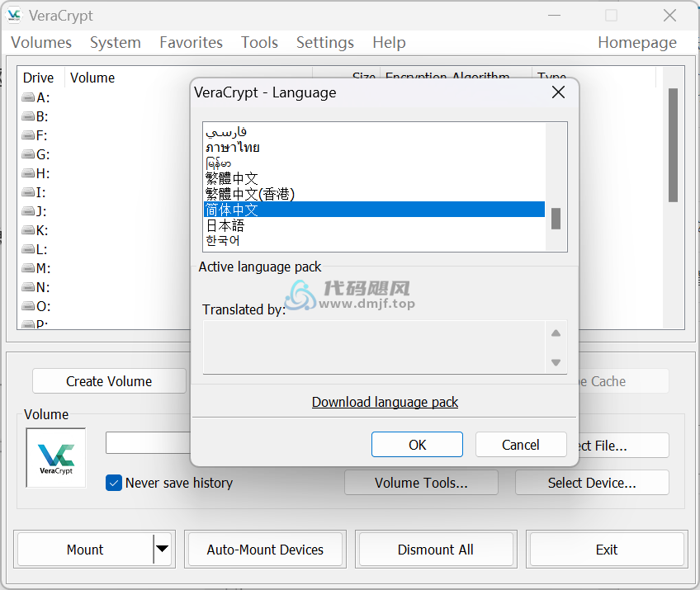Open the Mount button dropdown arrow
This screenshot has width=700, height=590.
click(x=163, y=549)
